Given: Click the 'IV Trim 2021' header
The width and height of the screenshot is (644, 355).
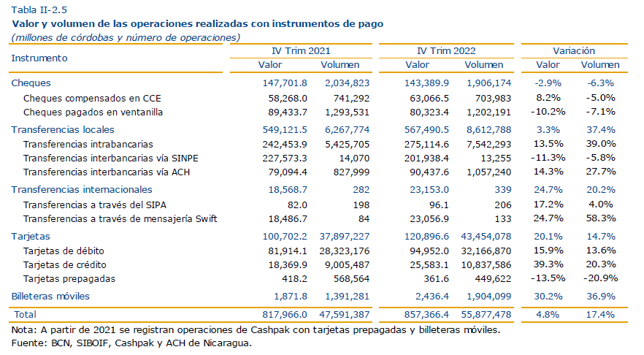Looking at the screenshot, I should click(301, 50).
